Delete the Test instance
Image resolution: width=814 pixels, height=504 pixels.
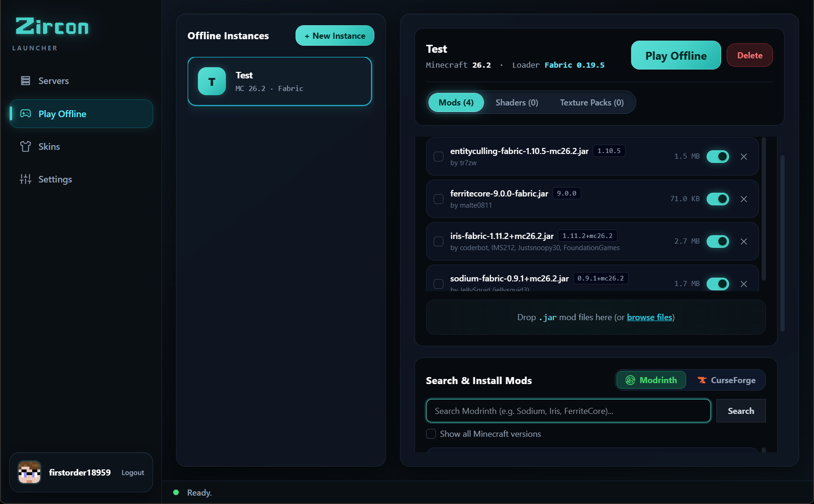(x=750, y=55)
